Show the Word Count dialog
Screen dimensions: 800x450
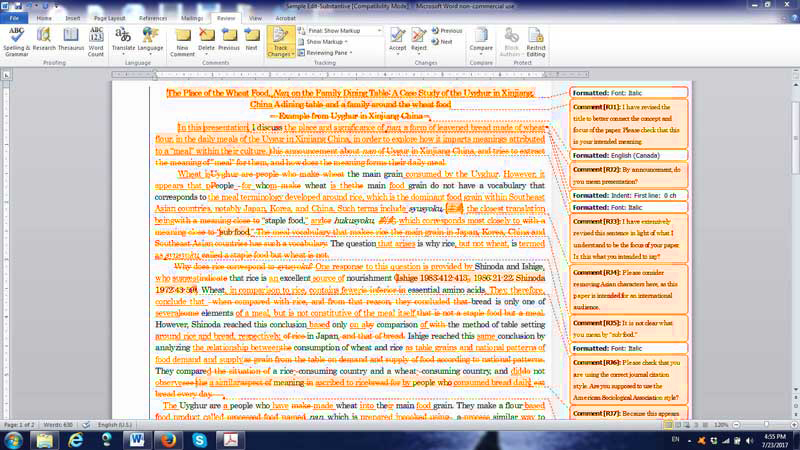pos(97,40)
